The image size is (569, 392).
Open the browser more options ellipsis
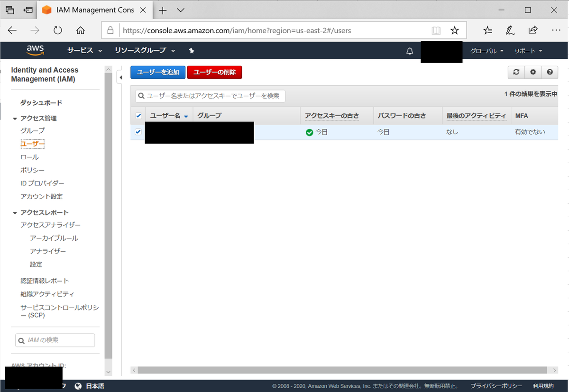click(x=556, y=30)
